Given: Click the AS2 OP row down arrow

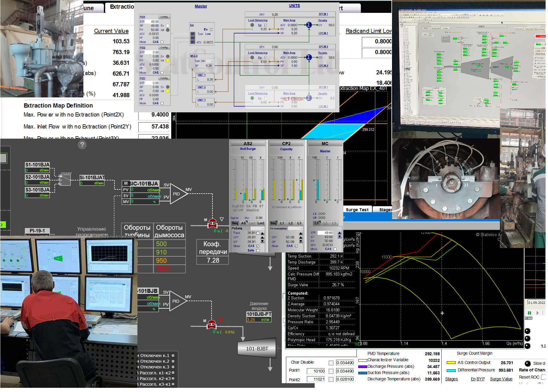Looking at the screenshot, I should [x=262, y=241].
